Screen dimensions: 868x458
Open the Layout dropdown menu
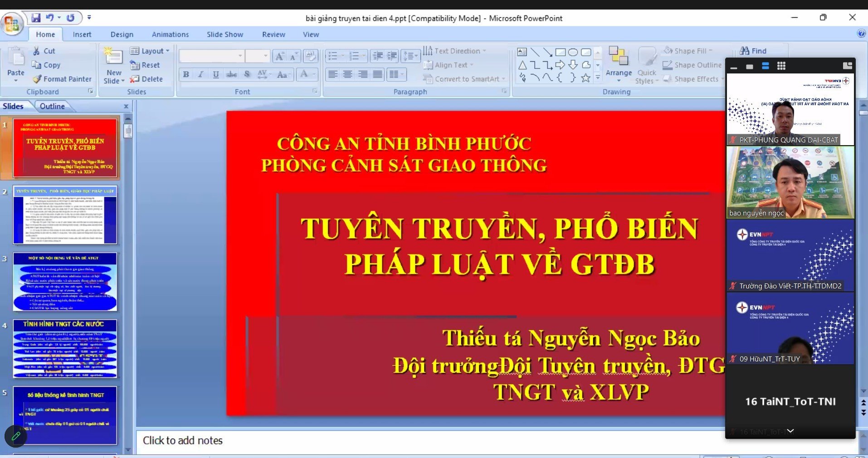(150, 51)
